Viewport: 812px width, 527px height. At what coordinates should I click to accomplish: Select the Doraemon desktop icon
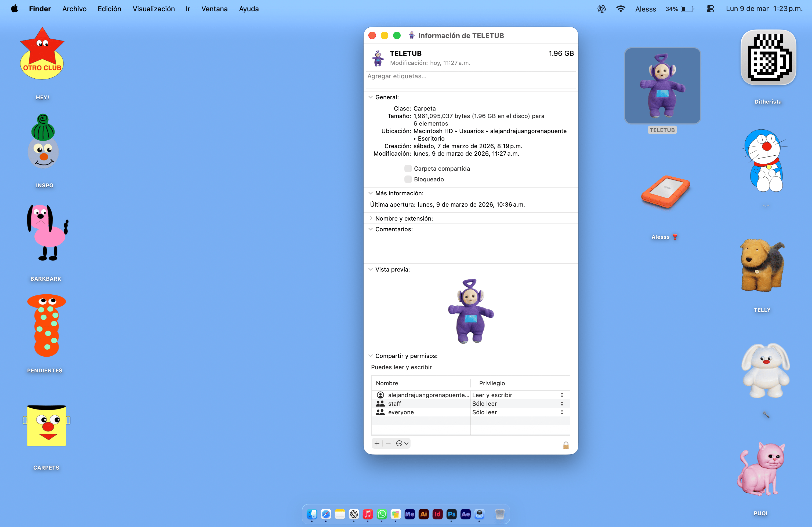point(766,160)
